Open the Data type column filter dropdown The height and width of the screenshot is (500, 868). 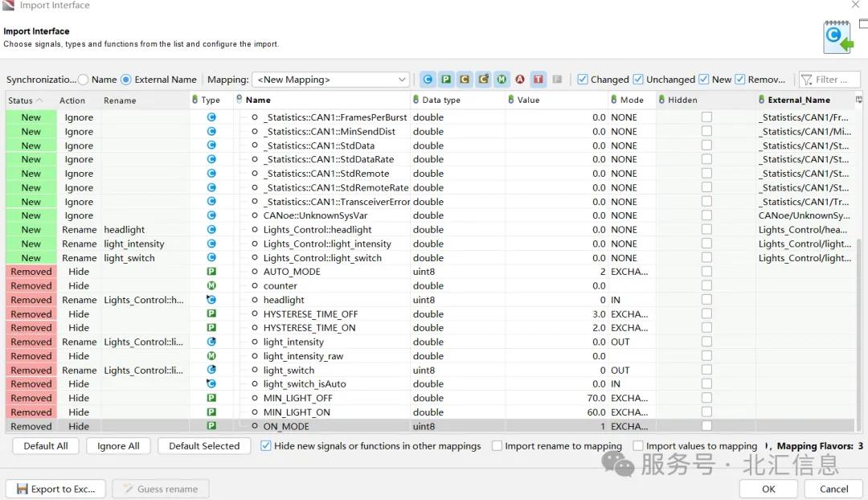(x=416, y=100)
